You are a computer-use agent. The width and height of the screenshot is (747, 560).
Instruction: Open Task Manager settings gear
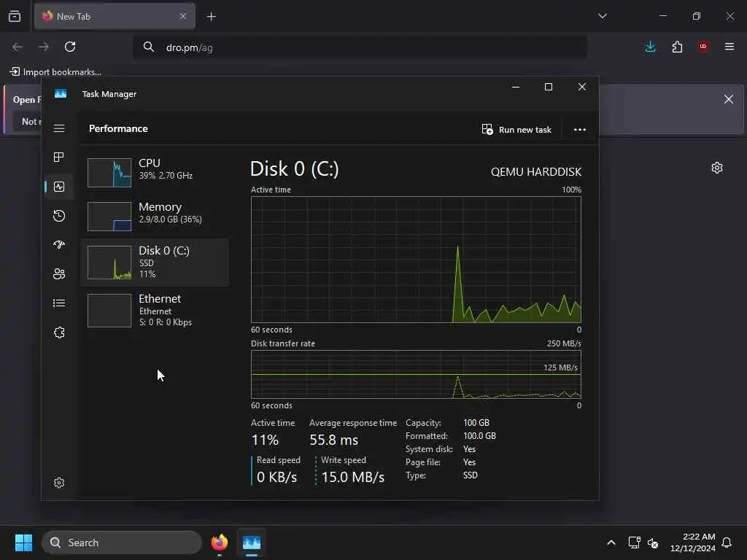59,483
